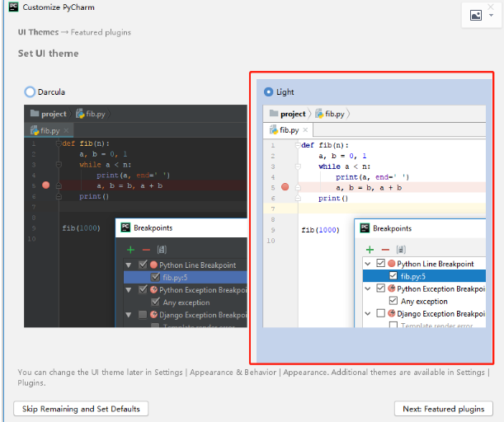Toggle Python Line Breakpoint checkbox, Light preview
The width and height of the screenshot is (504, 422).
380,263
